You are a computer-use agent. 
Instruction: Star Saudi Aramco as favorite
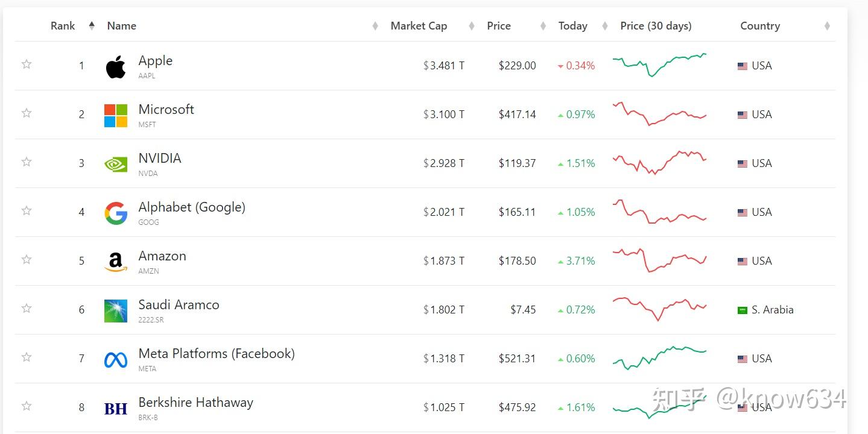pos(27,309)
